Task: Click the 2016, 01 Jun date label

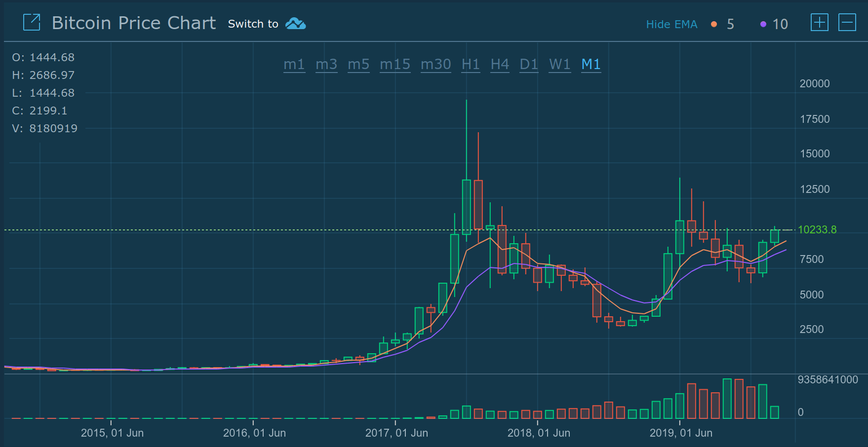Action: [254, 433]
